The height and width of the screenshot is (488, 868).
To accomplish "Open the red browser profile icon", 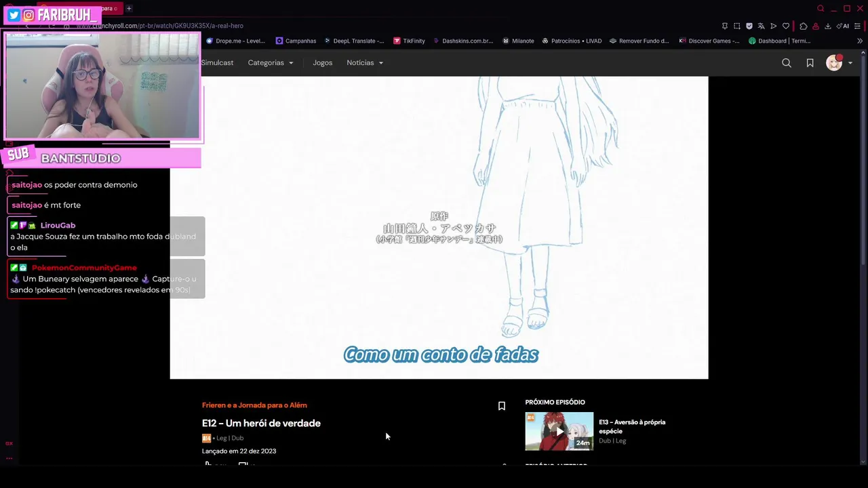I will coord(816,26).
